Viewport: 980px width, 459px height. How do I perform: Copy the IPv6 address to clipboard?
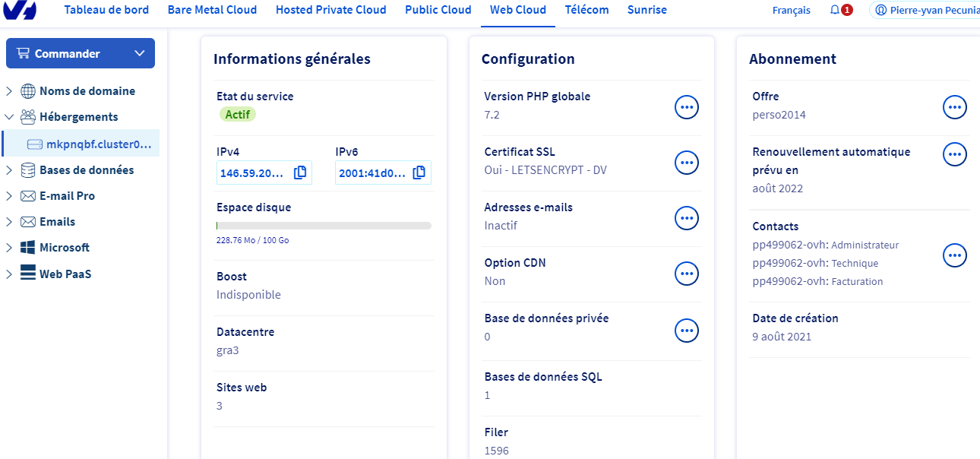click(x=419, y=173)
